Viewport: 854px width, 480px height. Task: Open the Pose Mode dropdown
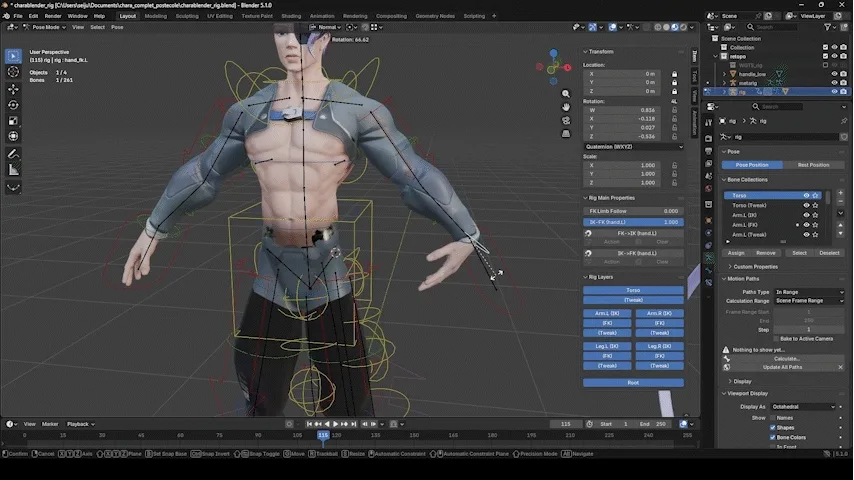point(45,27)
